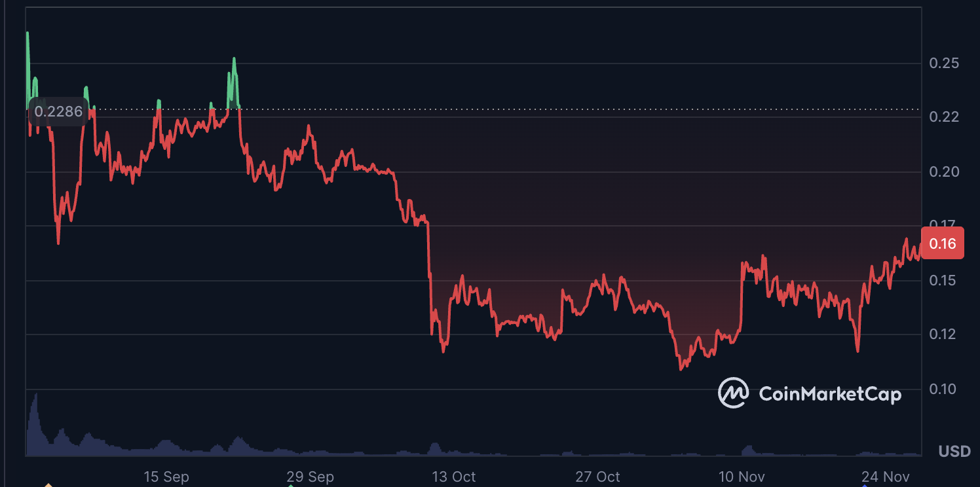Select the 15 Sep date label
The width and height of the screenshot is (980, 487).
tap(166, 477)
